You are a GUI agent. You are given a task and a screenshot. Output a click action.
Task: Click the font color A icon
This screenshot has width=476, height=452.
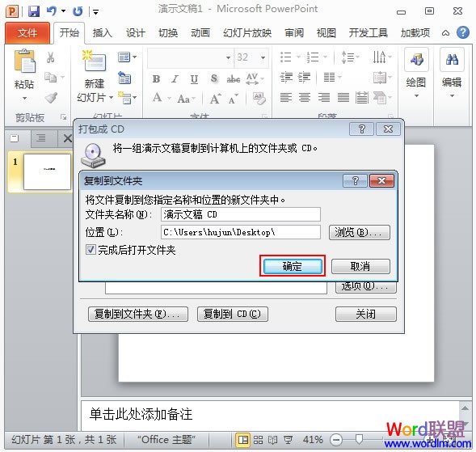157,98
